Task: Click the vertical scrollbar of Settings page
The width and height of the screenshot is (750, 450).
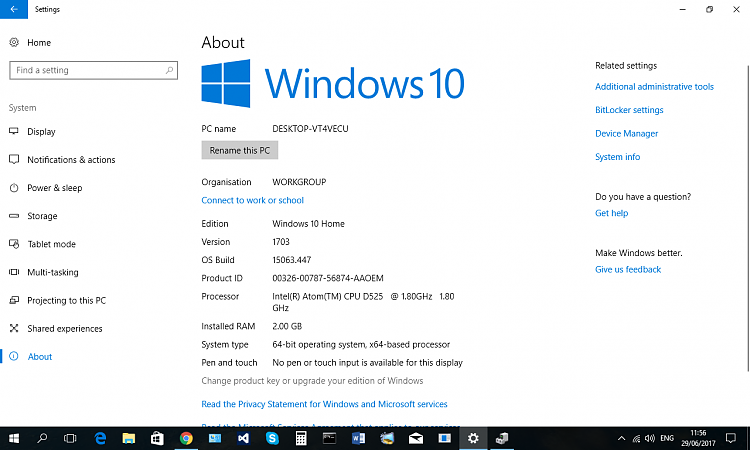Action: tap(748, 218)
